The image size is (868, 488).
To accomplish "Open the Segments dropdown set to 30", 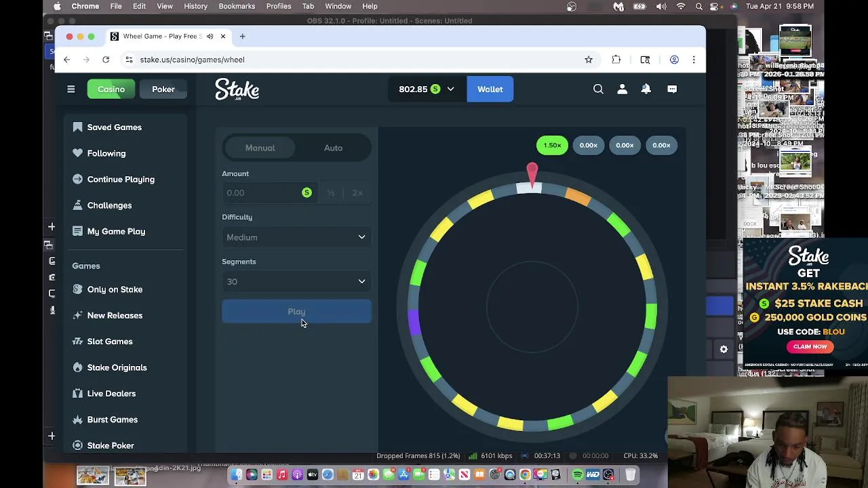I will pos(296,281).
